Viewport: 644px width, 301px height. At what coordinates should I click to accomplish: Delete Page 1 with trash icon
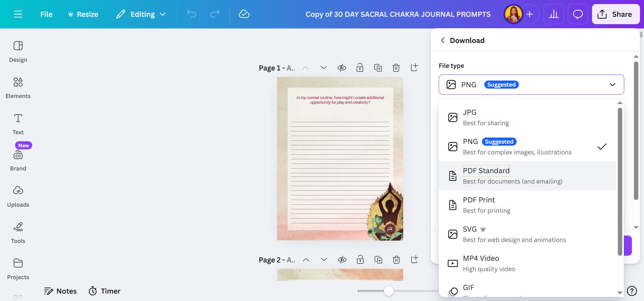396,68
